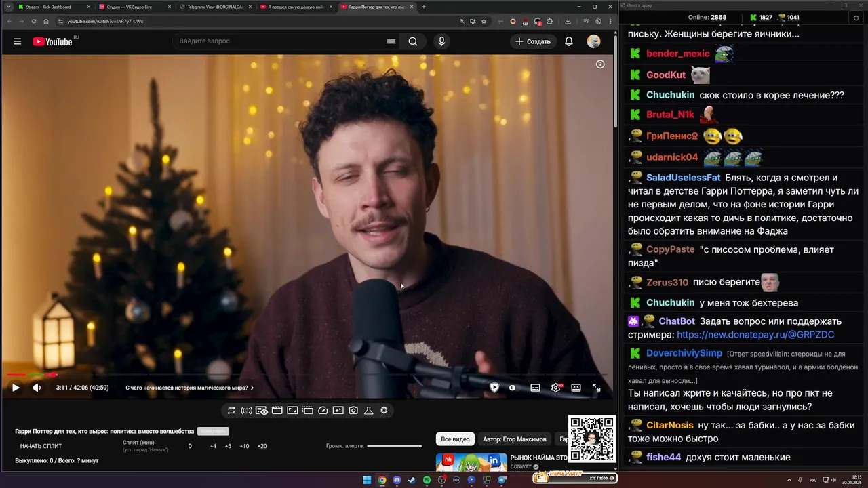Switch to the "Telegram: View @ORGINALDA" tab

[x=214, y=7]
